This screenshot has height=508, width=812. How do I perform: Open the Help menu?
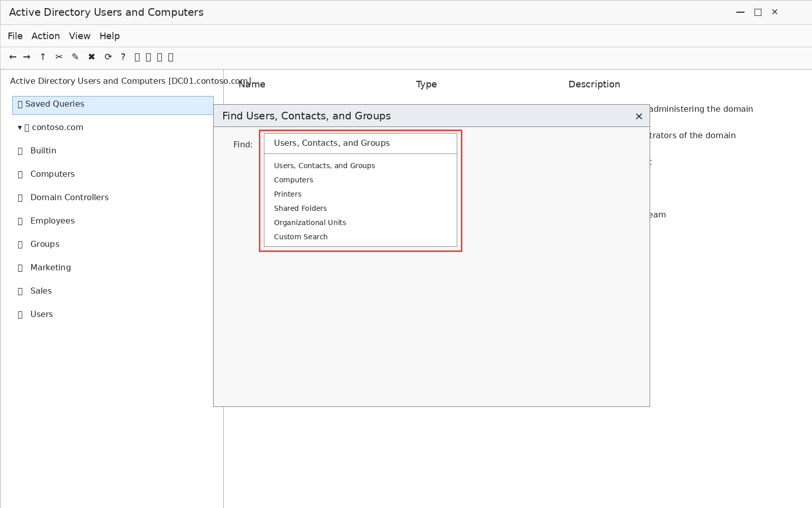click(110, 36)
